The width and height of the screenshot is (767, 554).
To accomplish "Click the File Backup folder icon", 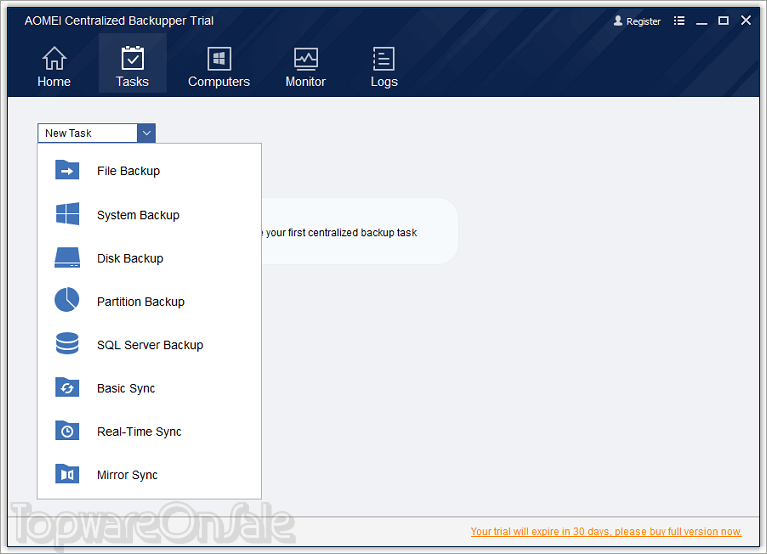I will click(67, 170).
